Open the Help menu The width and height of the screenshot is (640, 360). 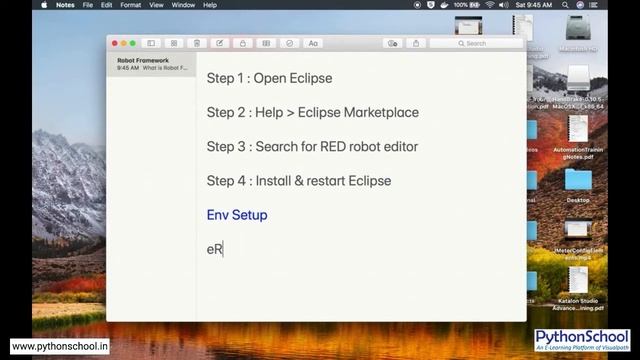tap(210, 5)
